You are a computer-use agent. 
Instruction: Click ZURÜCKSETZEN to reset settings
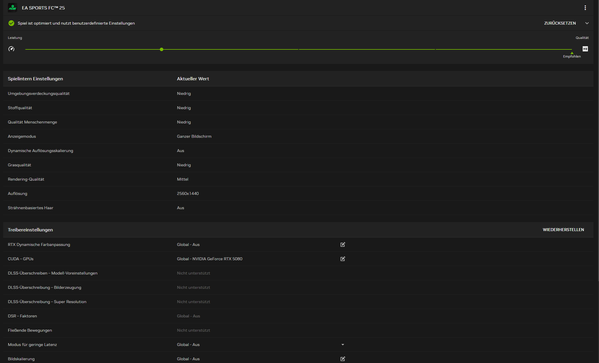click(560, 23)
